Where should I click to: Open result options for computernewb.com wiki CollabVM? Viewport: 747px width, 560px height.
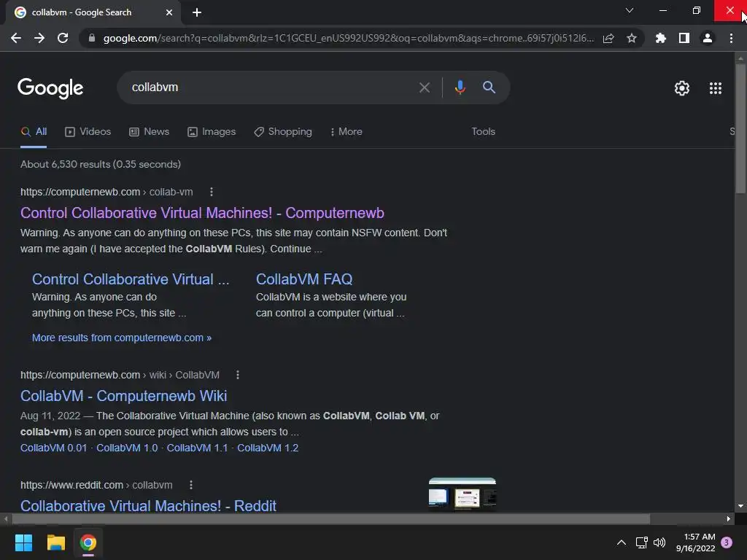pos(238,376)
